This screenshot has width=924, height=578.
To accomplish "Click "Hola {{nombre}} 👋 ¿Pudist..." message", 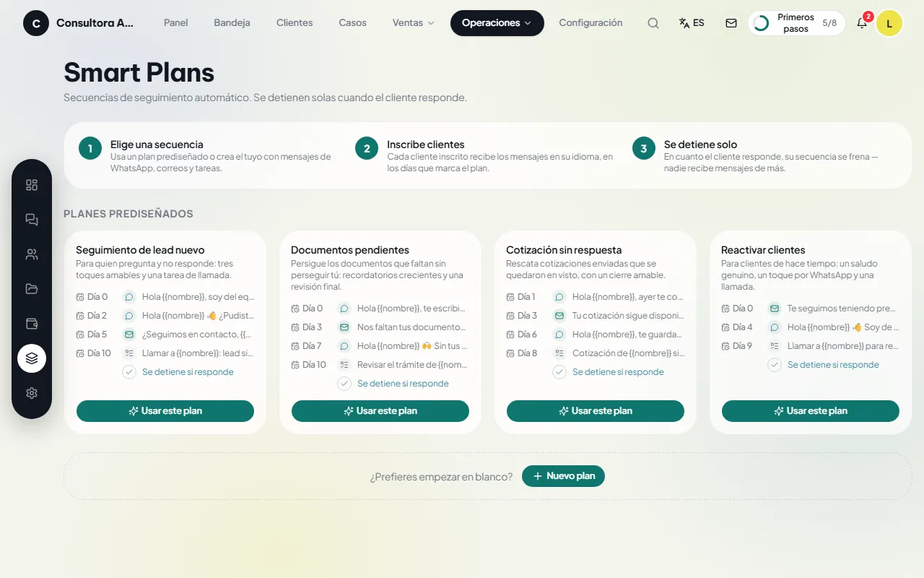I will pos(199,316).
